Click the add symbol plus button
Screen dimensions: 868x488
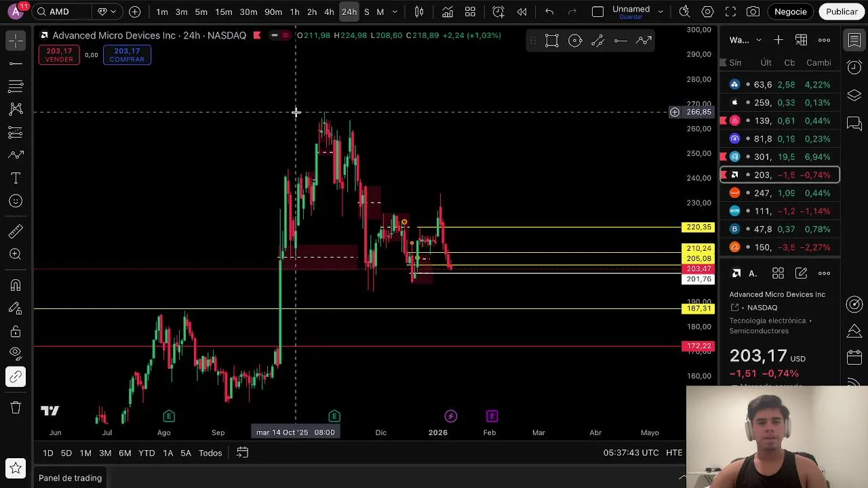pos(134,12)
